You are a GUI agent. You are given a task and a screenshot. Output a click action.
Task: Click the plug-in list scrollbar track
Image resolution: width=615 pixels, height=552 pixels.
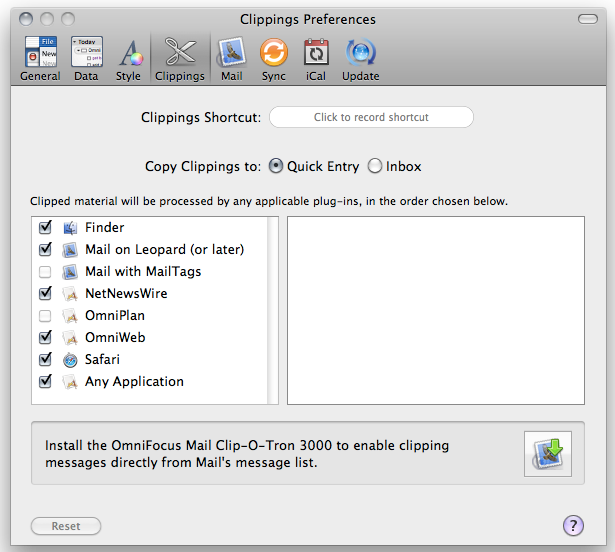coord(273,310)
